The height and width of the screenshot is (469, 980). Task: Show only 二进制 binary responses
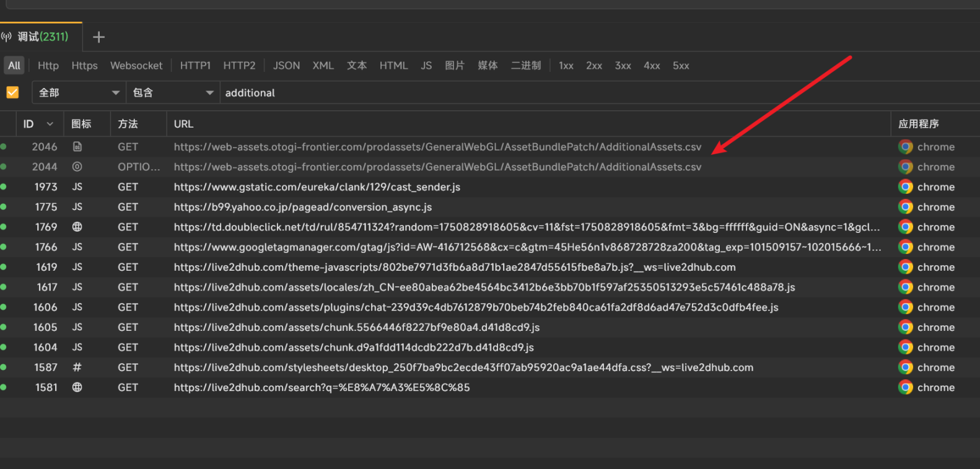click(x=526, y=65)
